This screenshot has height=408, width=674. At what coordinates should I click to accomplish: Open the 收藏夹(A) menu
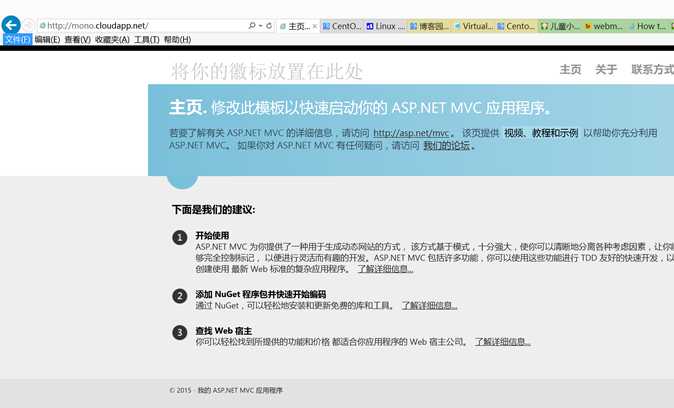pos(112,40)
